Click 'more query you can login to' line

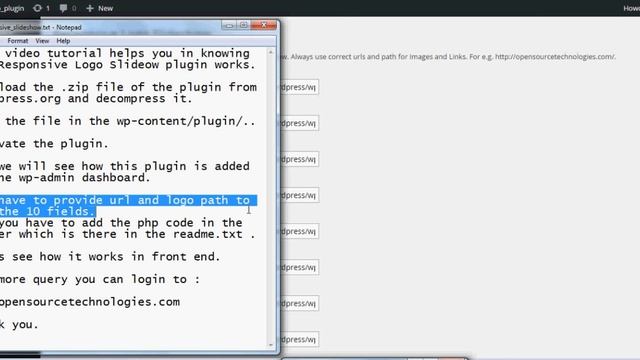[x=100, y=280]
